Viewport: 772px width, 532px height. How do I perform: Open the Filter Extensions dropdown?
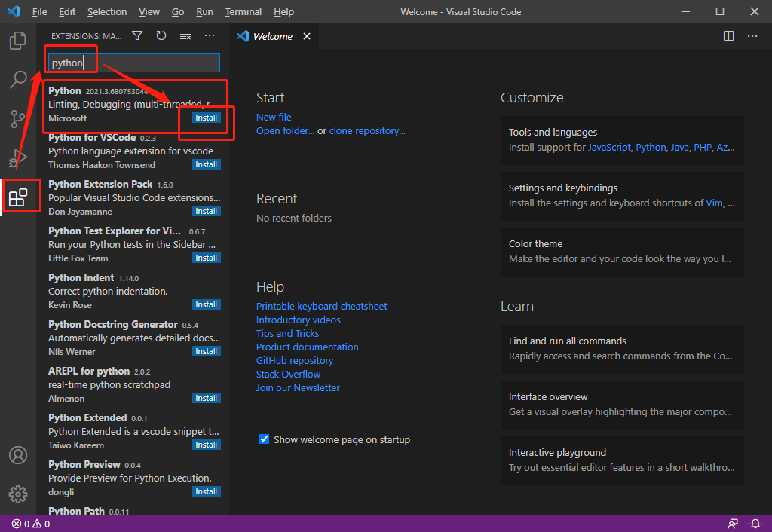pos(136,35)
